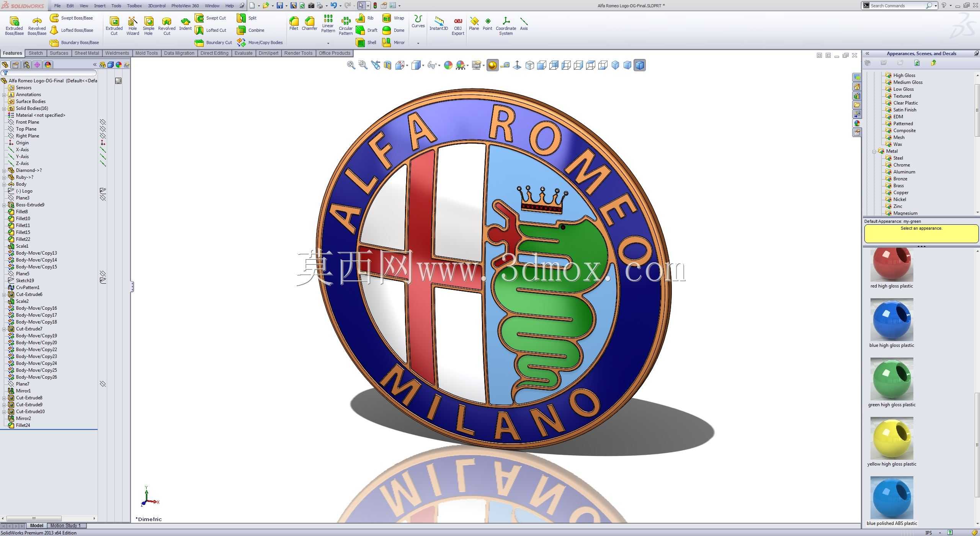Toggle visibility icon beside Top Plane
Image resolution: width=980 pixels, height=536 pixels.
coord(103,129)
